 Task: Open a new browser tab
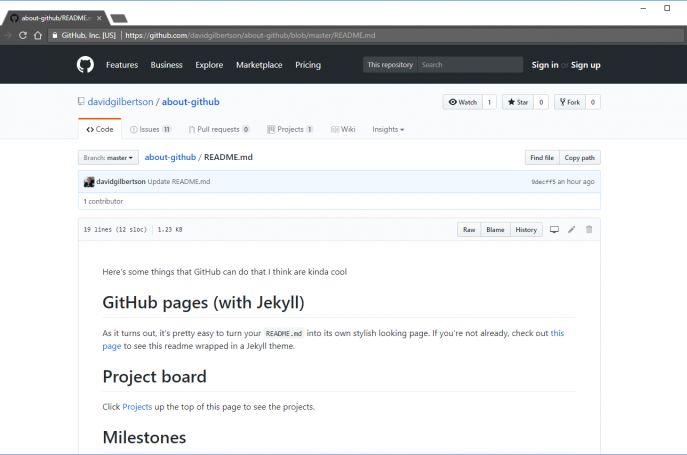[x=119, y=18]
